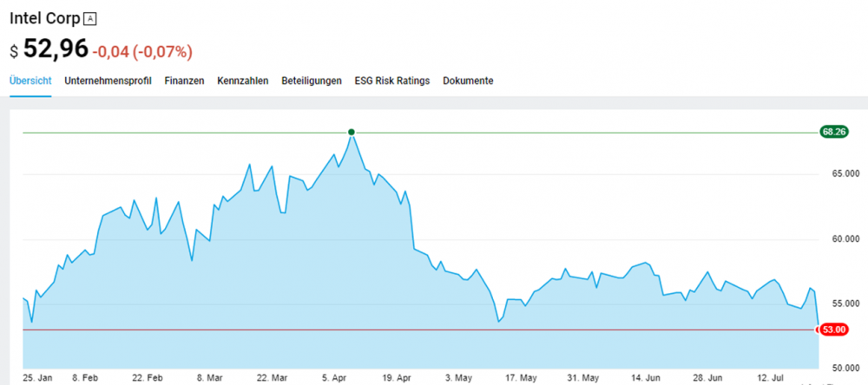This screenshot has width=868, height=385.
Task: Click the 8. Feb date label
Action: pyautogui.click(x=85, y=379)
